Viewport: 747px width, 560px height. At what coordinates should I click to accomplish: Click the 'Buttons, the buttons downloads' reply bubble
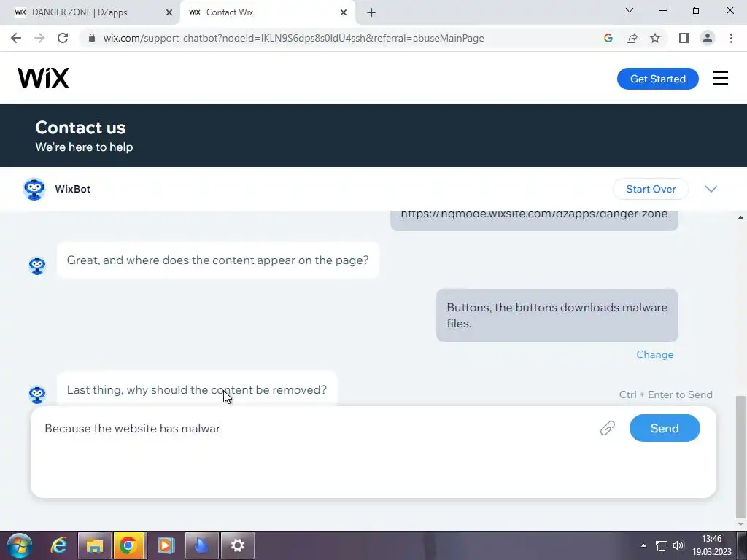pyautogui.click(x=557, y=315)
